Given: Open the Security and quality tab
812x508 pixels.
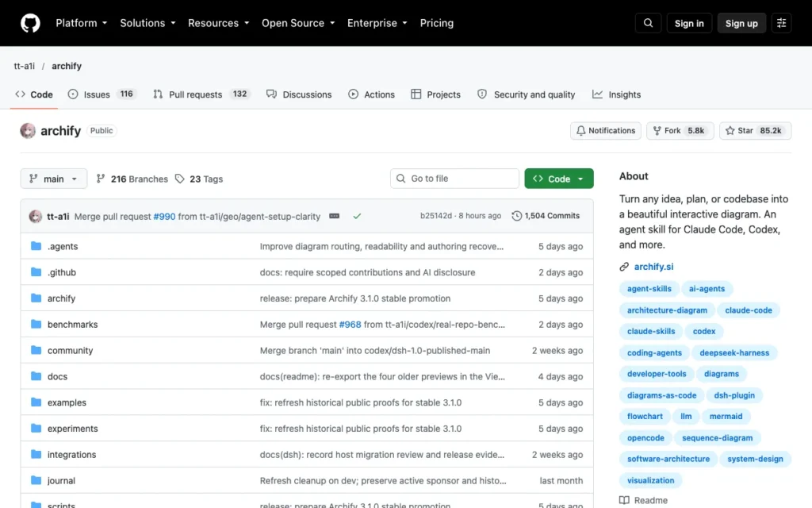Looking at the screenshot, I should pos(527,94).
